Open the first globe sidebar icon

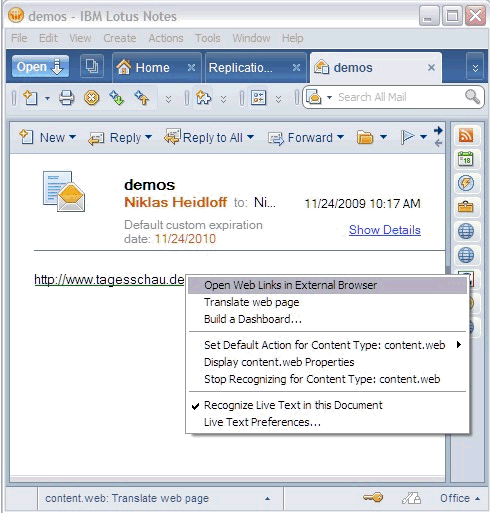(466, 231)
